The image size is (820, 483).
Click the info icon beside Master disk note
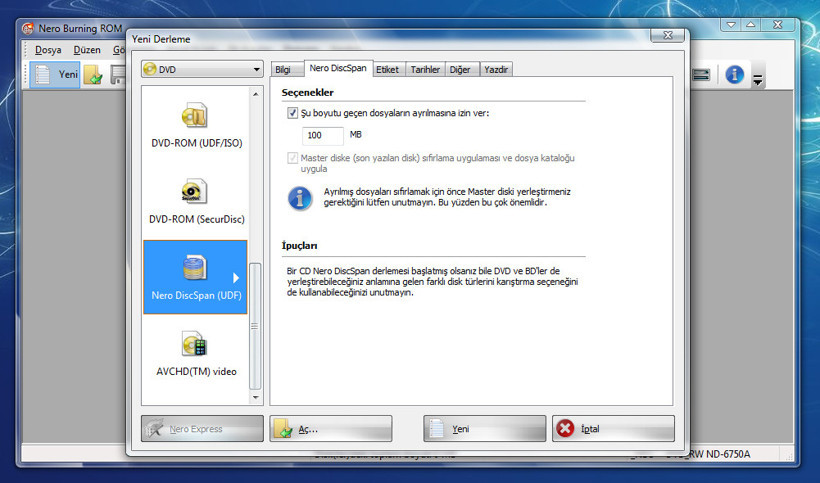[300, 198]
